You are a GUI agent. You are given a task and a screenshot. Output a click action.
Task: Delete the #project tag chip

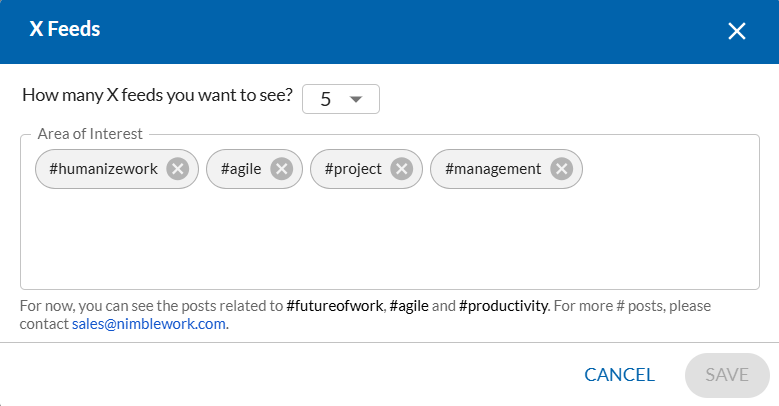[401, 169]
